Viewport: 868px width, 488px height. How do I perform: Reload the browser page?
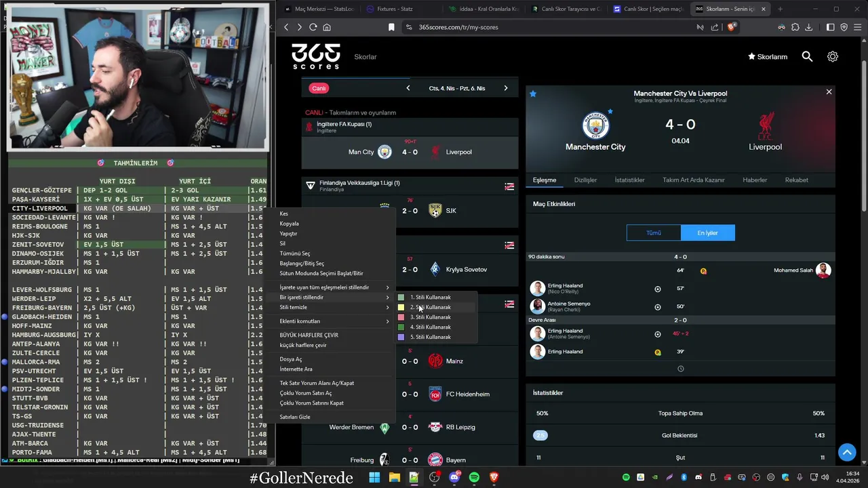tap(313, 27)
